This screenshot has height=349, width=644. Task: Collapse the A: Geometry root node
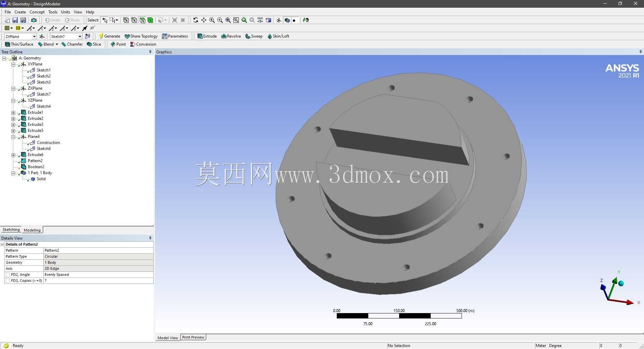click(x=4, y=58)
